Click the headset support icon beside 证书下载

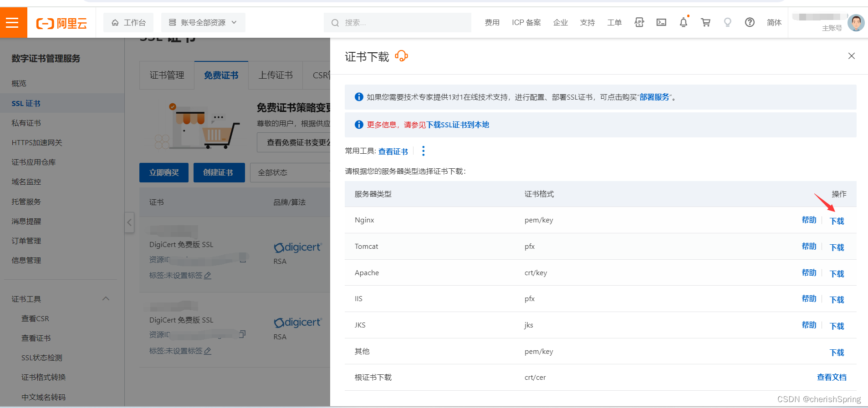point(401,56)
